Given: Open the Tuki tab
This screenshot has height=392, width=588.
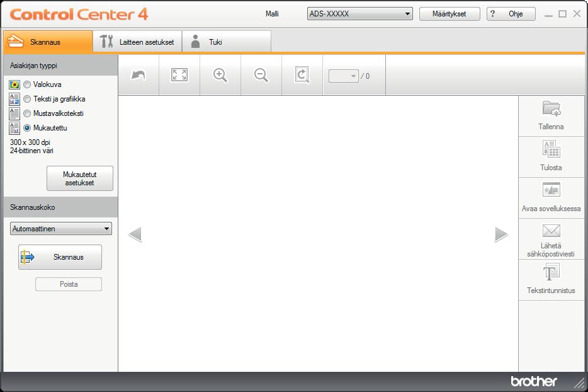Looking at the screenshot, I should [227, 42].
